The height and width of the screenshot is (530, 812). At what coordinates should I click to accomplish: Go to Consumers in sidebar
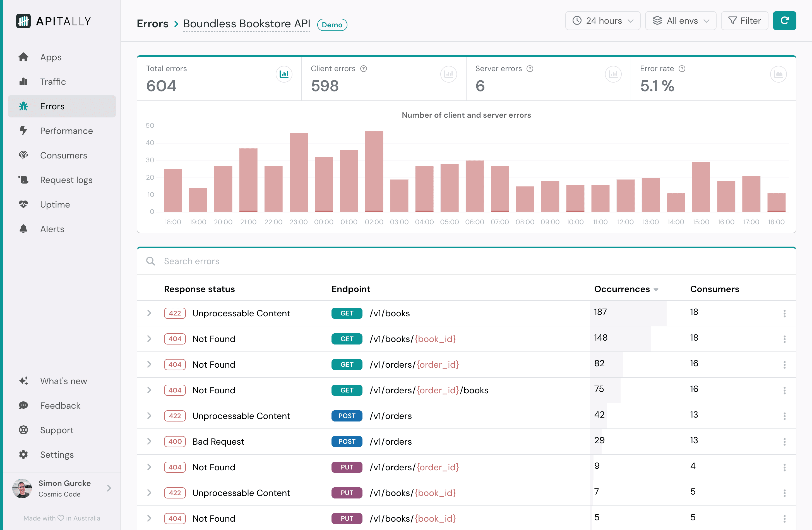pos(62,155)
